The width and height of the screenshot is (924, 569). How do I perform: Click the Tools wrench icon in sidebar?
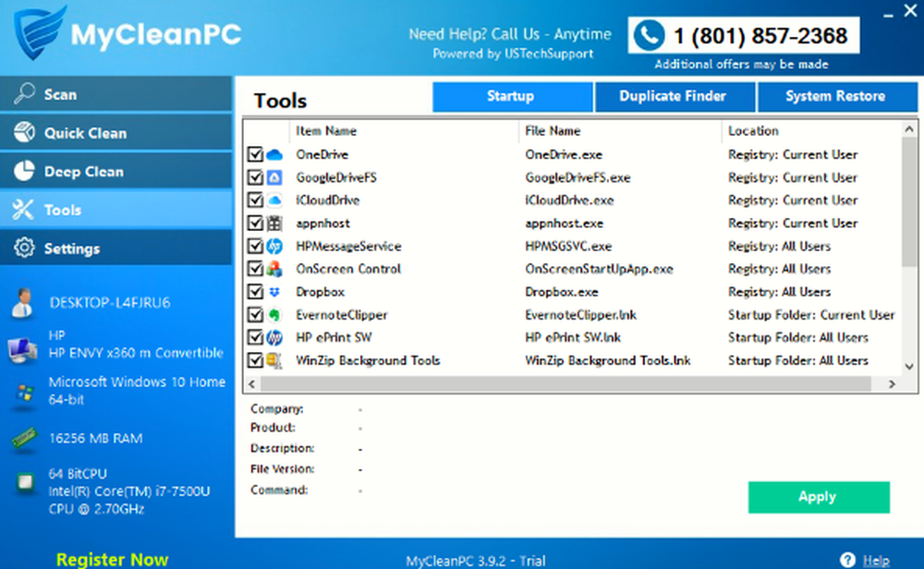point(24,209)
